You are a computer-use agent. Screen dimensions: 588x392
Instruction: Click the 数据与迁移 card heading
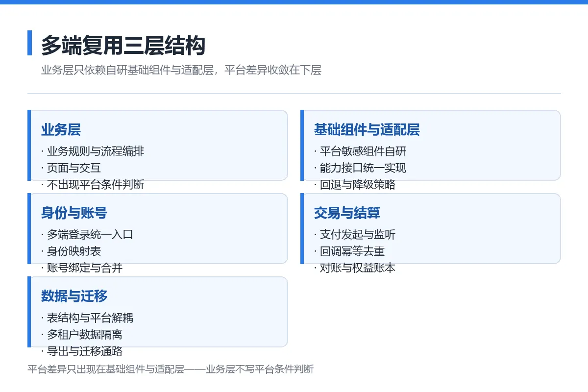74,296
